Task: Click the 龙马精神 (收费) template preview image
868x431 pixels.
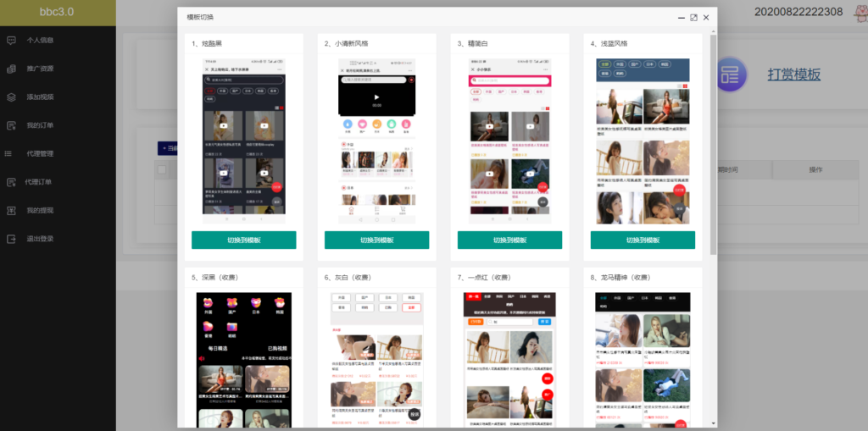Action: 643,359
